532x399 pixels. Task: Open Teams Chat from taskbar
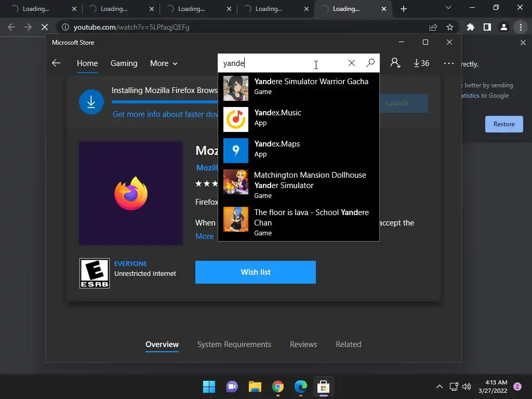point(232,387)
